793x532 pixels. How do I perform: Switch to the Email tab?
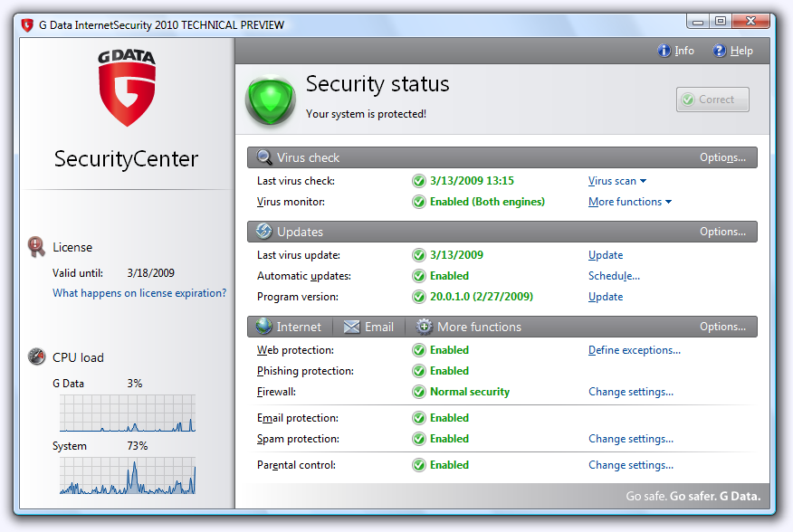coord(368,327)
